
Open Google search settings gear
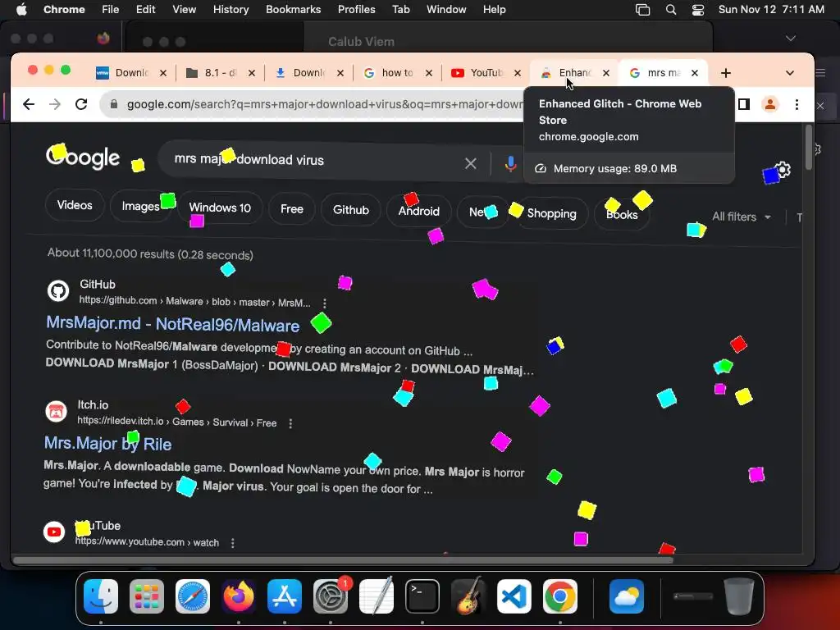tap(783, 170)
